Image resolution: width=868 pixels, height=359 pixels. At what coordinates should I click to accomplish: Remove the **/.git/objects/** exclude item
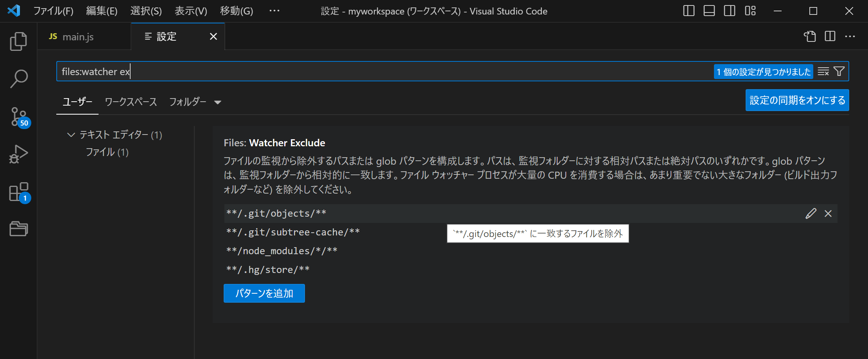click(x=828, y=214)
